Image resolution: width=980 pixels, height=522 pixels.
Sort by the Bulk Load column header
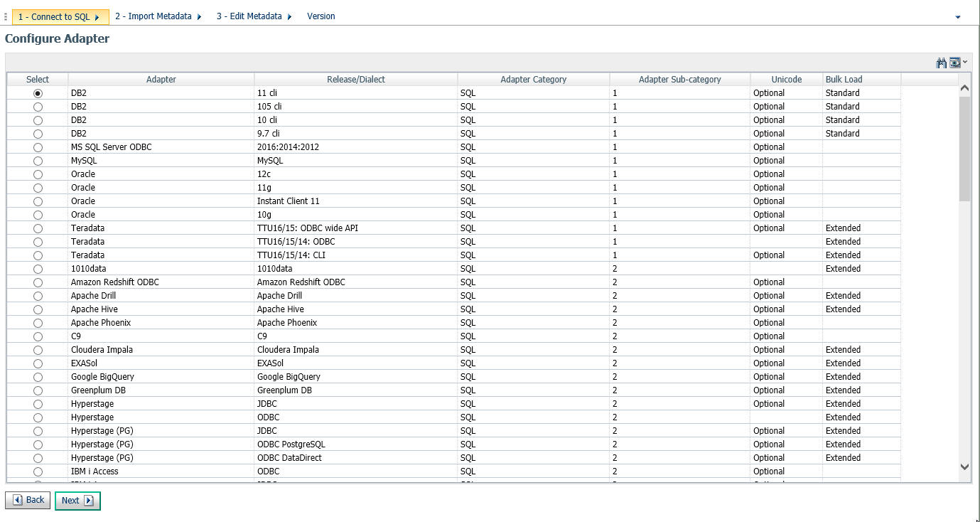[x=861, y=80]
